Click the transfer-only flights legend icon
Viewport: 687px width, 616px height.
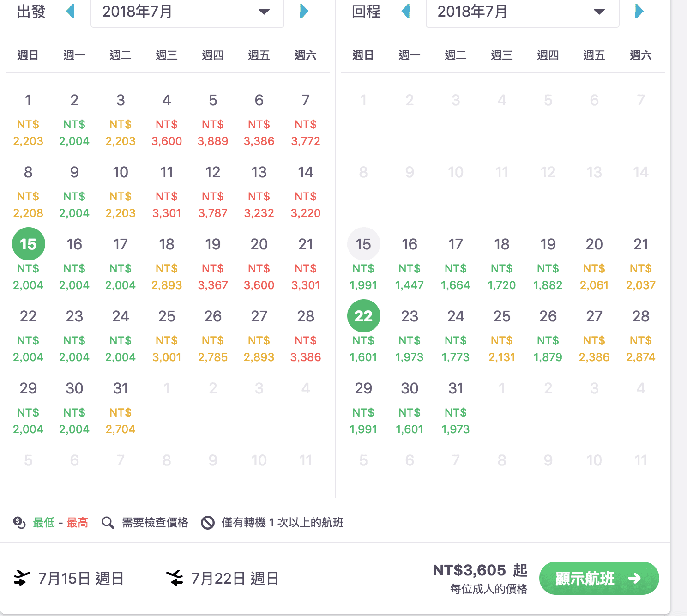pos(208,523)
